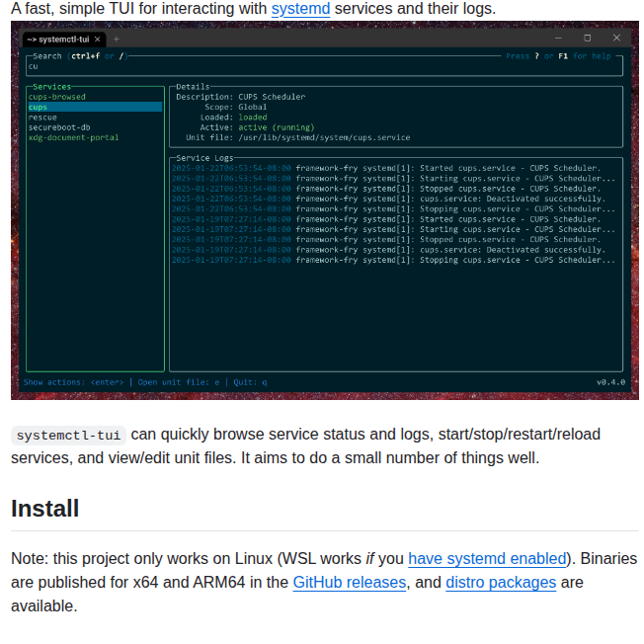Viewport: 644px width, 644px height.
Task: Open the GitHub releases link
Action: [x=350, y=583]
